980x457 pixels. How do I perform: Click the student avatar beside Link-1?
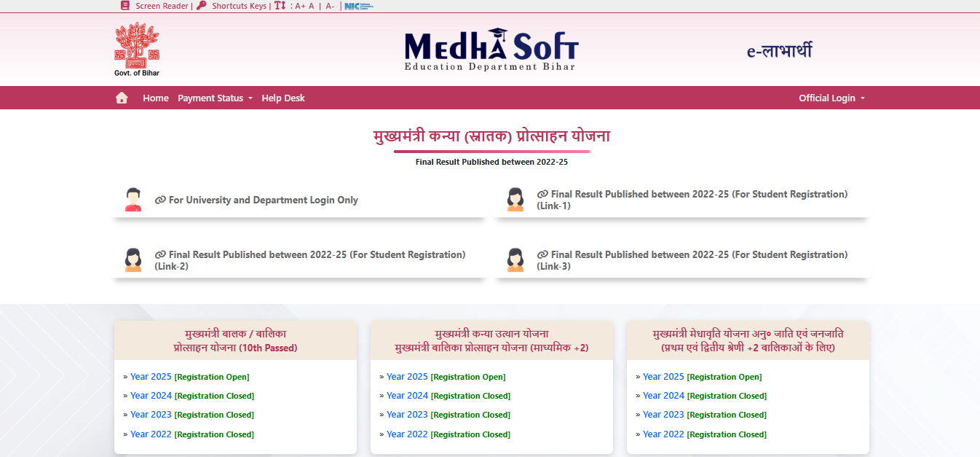515,198
